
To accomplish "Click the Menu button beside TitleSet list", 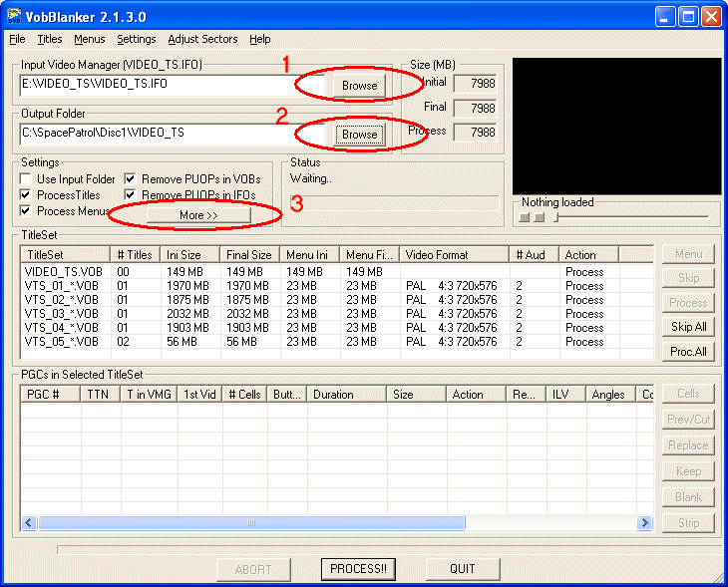I will [688, 254].
